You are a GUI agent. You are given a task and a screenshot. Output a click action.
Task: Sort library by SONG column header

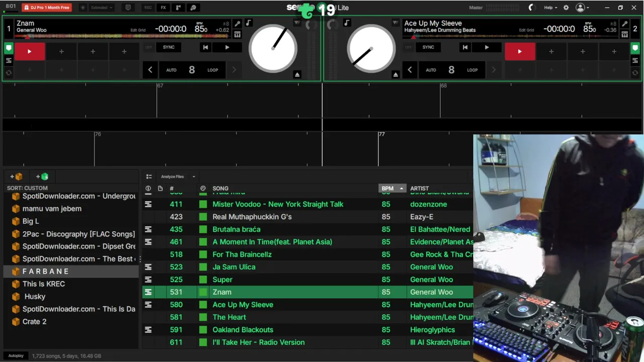[x=220, y=189]
